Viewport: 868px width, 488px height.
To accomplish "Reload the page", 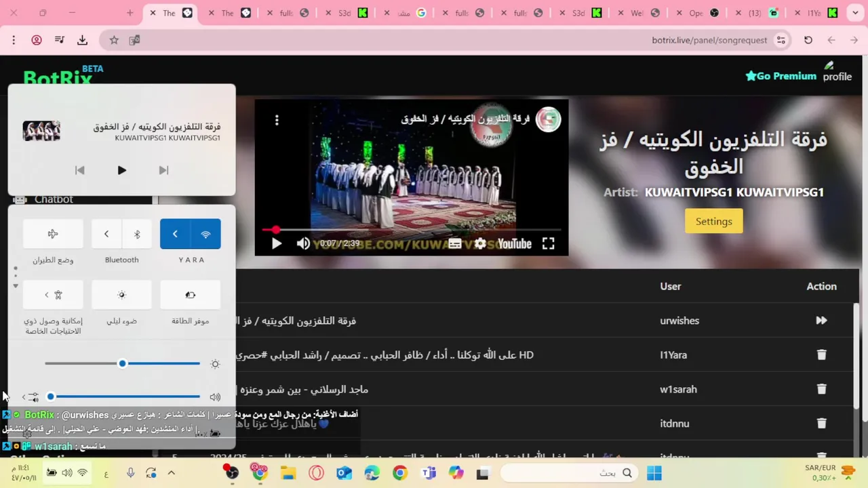I will coord(808,40).
